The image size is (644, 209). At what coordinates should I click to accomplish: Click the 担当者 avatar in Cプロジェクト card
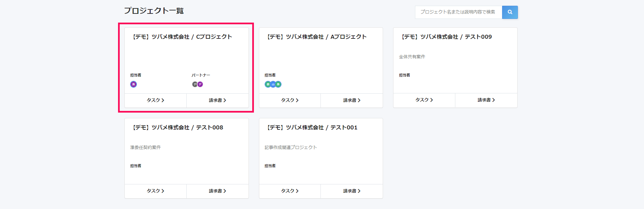[134, 84]
